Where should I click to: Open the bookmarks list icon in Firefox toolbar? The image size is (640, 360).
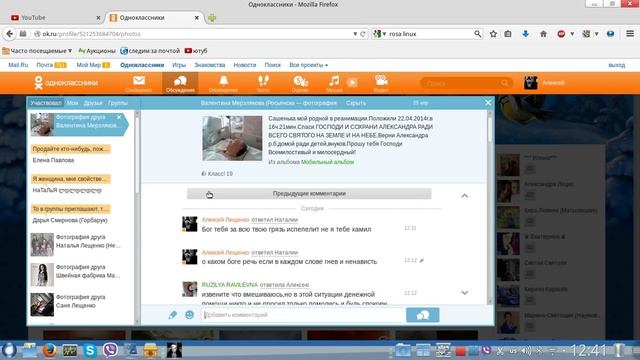click(x=508, y=34)
